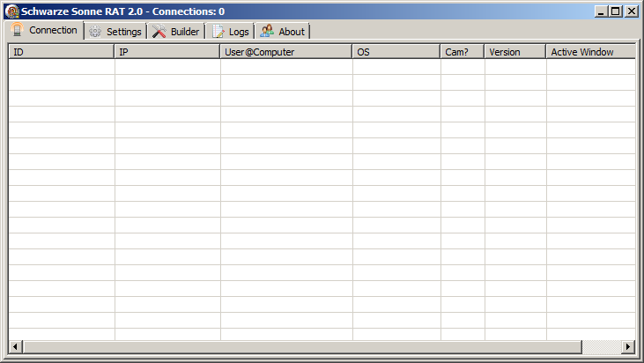Screen dimensions: 644x363
Task: Click the Version column header
Action: pyautogui.click(x=515, y=52)
